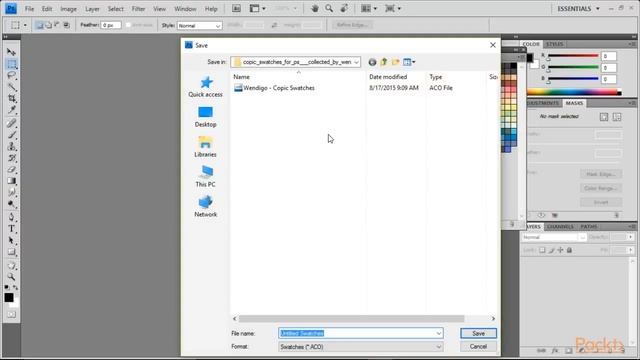Screen dimensions: 640x360
Task: Open the View Menu dropdown in Save dialog
Action: tap(409, 62)
